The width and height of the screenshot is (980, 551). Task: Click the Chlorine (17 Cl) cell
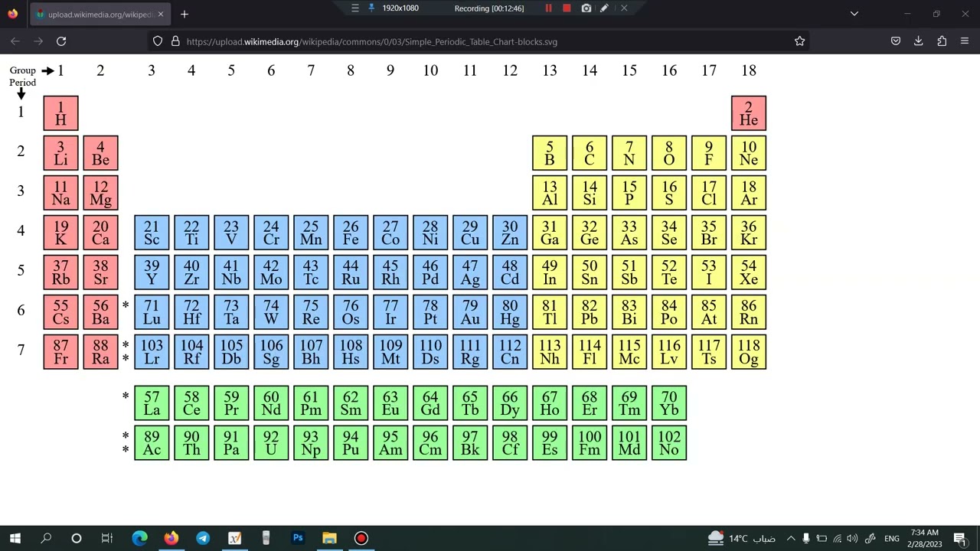pos(709,193)
